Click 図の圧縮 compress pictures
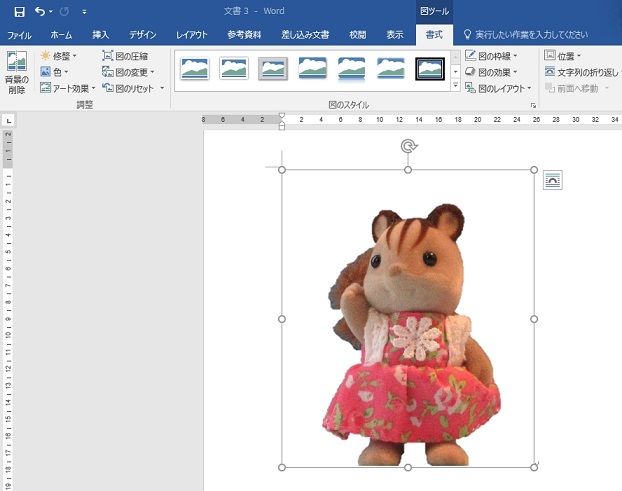Screen dimensions: 622x491 click(x=125, y=56)
